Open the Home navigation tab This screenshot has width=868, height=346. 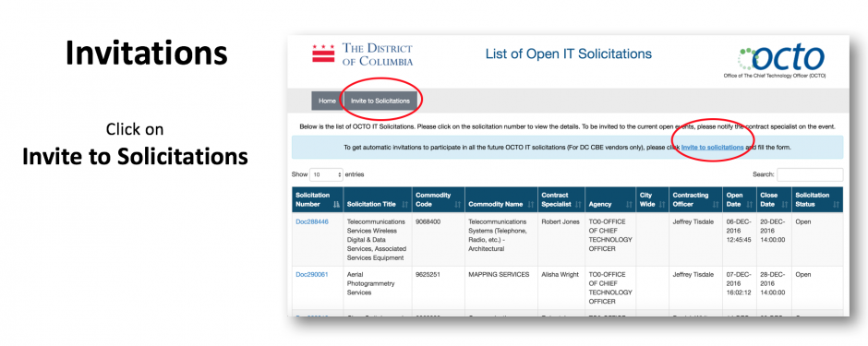(x=327, y=101)
